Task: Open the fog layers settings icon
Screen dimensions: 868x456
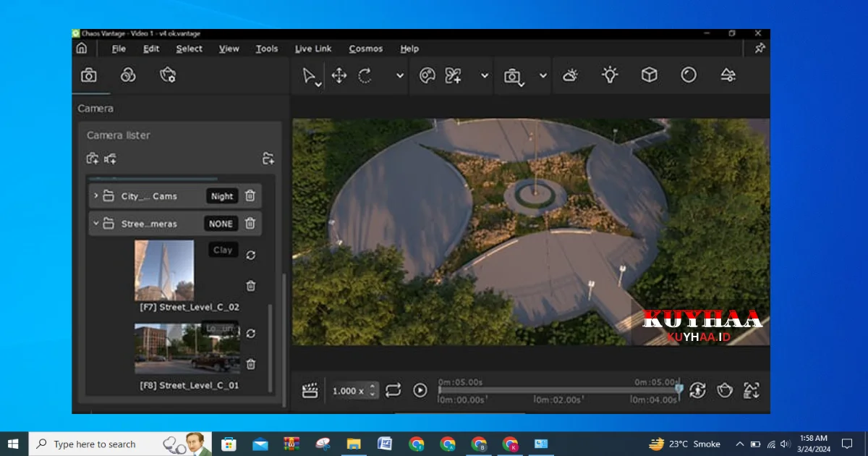Action: pos(728,75)
